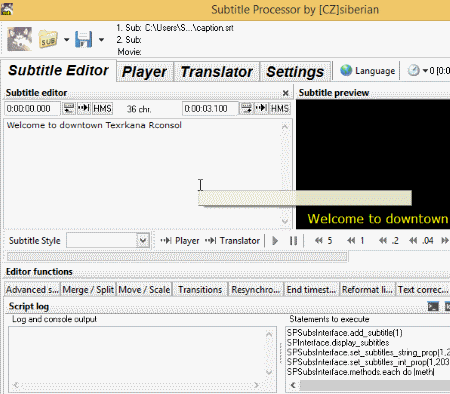
Task: Click the fast-forward icon after .04
Action: [445, 241]
